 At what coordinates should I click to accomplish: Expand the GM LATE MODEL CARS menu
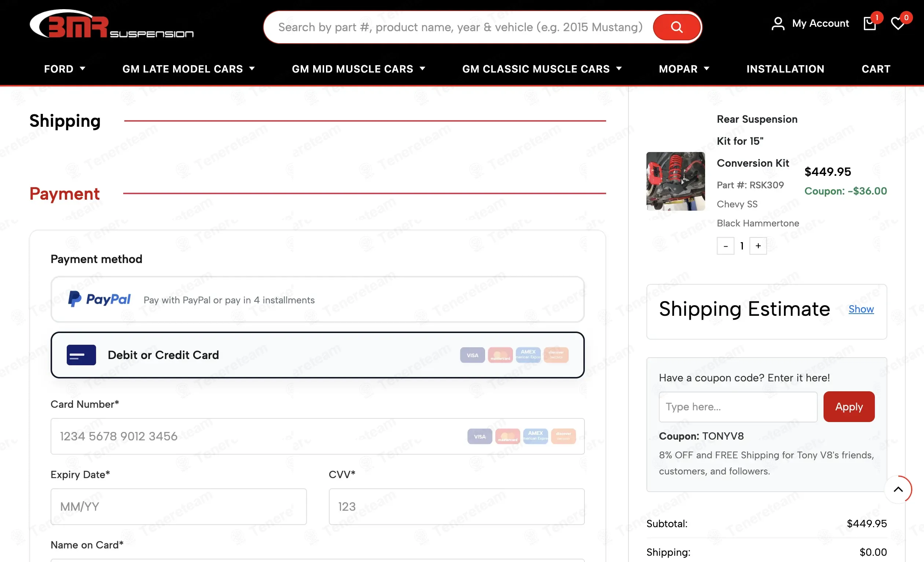click(x=188, y=69)
